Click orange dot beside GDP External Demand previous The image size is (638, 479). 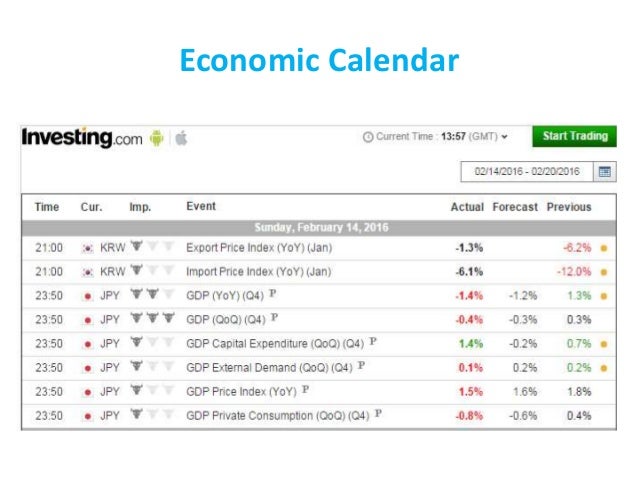604,368
